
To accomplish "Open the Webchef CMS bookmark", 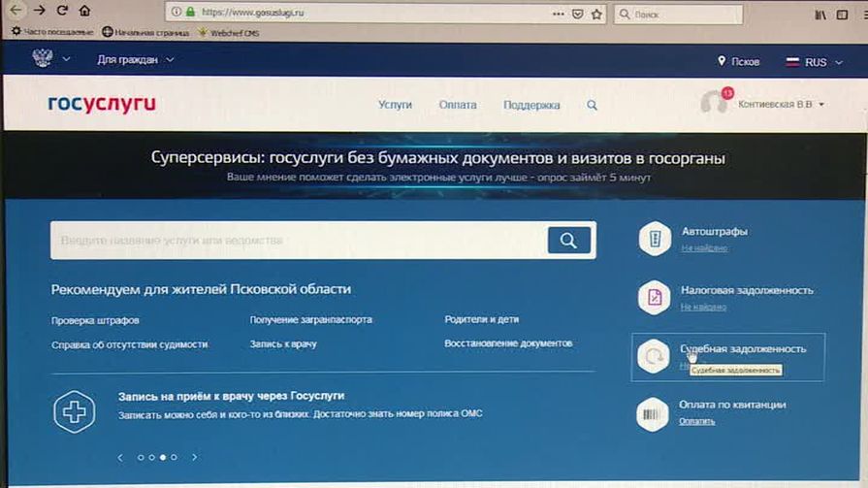I will (x=229, y=33).
